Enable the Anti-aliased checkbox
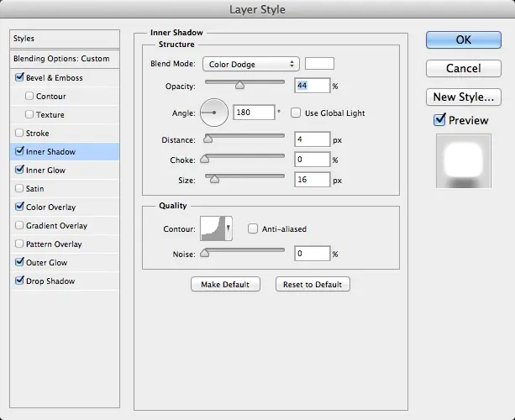 pos(253,228)
